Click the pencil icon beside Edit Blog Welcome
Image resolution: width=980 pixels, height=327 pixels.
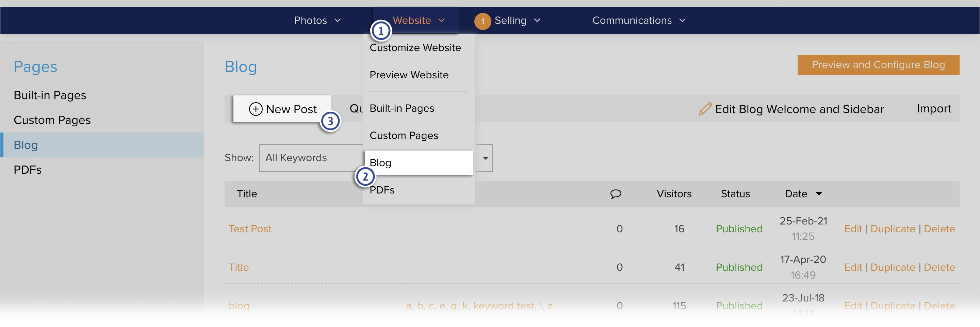(705, 109)
